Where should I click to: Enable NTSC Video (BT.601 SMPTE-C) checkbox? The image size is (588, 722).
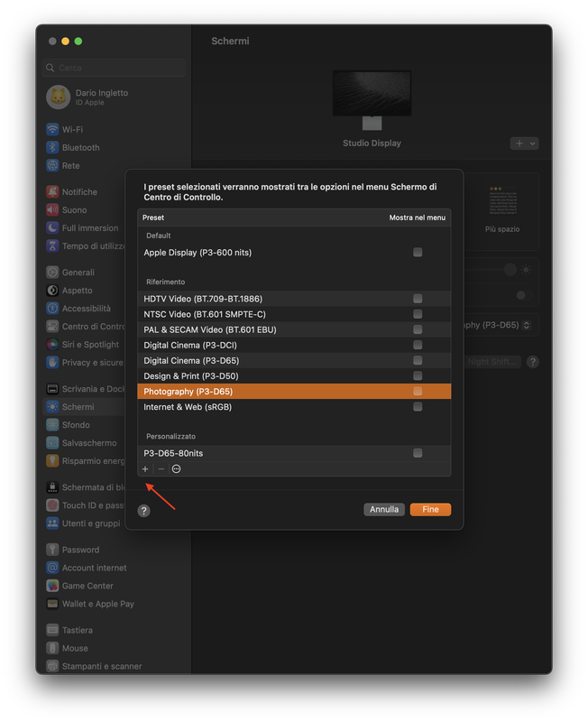coord(418,313)
